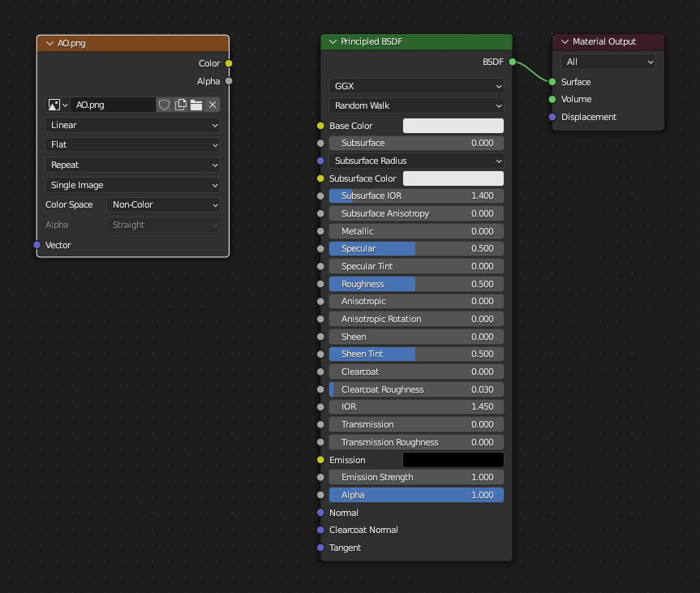Expand the Subsurface Radius dropdown

coord(417,161)
